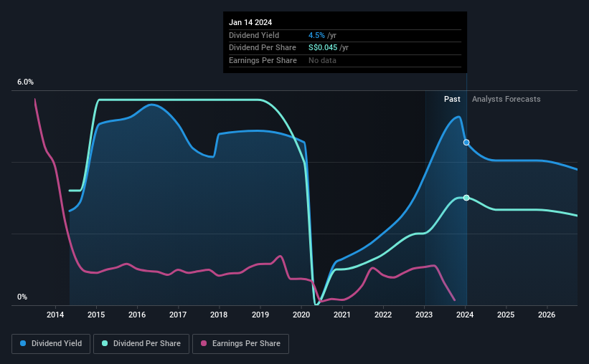Click the blue Dividend Yield legend dot

click(x=23, y=343)
